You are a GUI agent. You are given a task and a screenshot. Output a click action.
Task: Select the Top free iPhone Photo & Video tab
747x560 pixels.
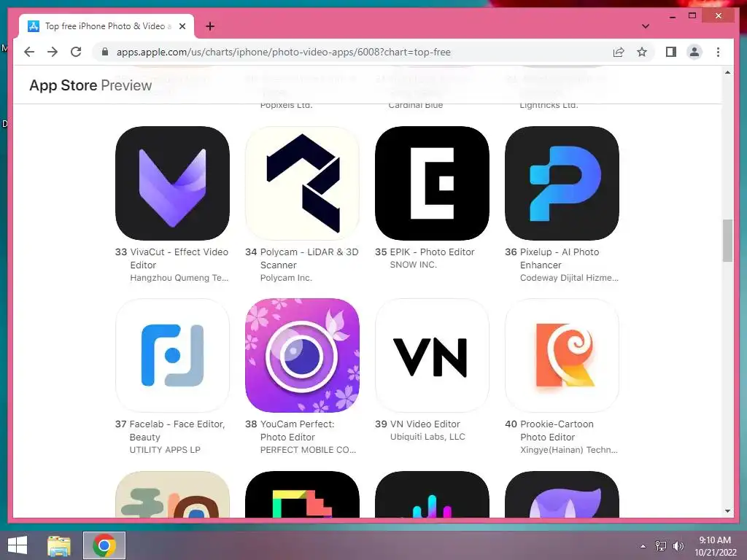[x=107, y=26]
